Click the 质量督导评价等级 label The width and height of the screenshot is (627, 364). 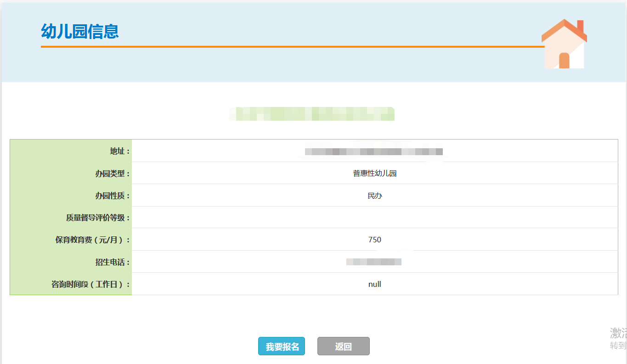[97, 218]
